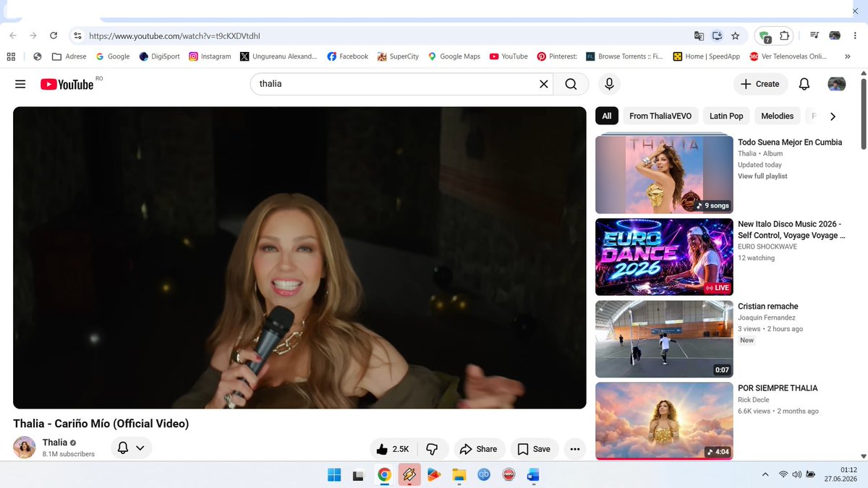Go back with browser back arrow
This screenshot has width=868, height=488.
(13, 35)
